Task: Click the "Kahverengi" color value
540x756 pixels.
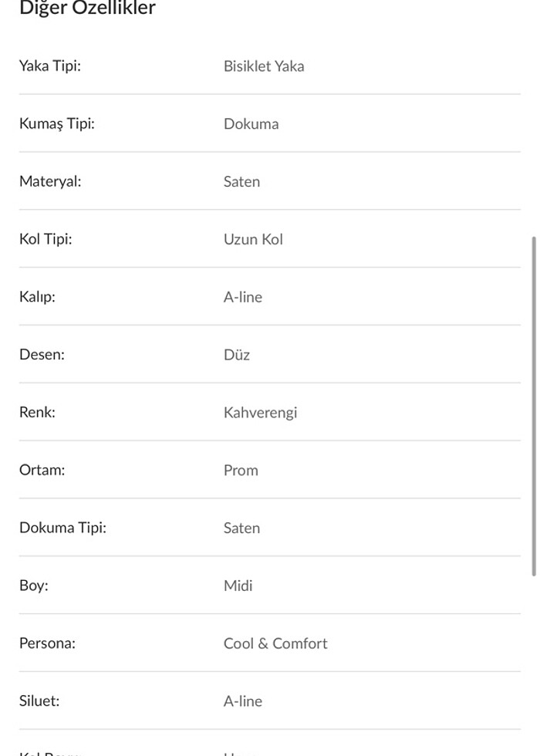Action: (260, 413)
